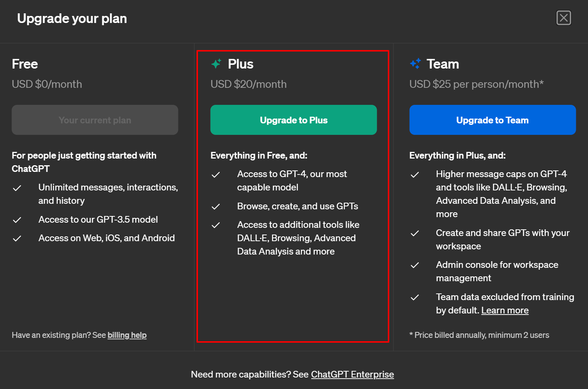
Task: Open the billing help link
Action: [x=127, y=335]
